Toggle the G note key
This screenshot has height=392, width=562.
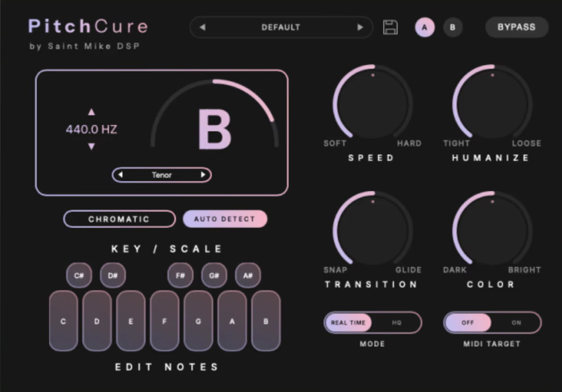pyautogui.click(x=198, y=321)
